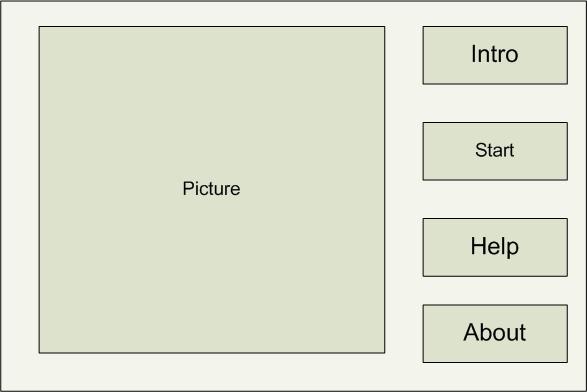587x392 pixels.
Task: Launch the app using Start
Action: (x=495, y=151)
